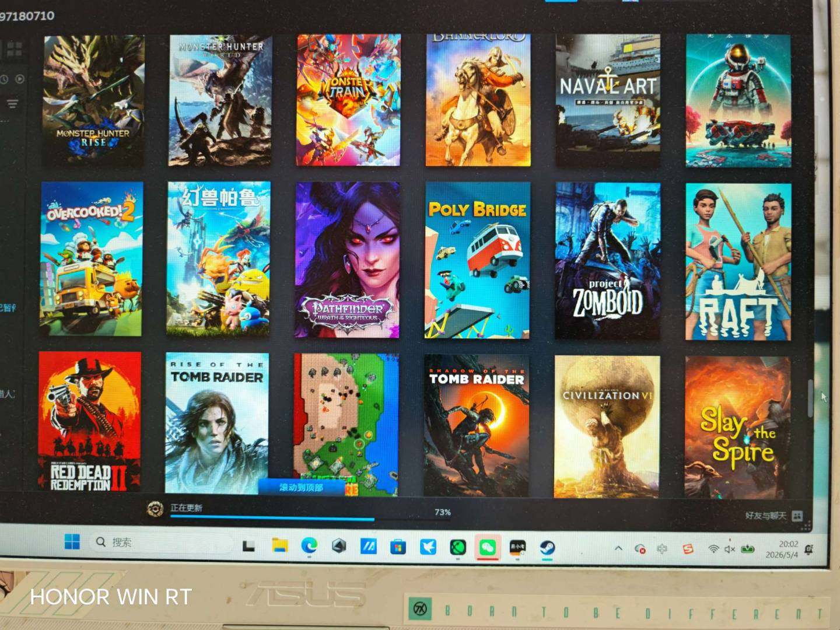The height and width of the screenshot is (630, 840).
Task: Open the sidebar filter options icon
Action: pyautogui.click(x=12, y=104)
